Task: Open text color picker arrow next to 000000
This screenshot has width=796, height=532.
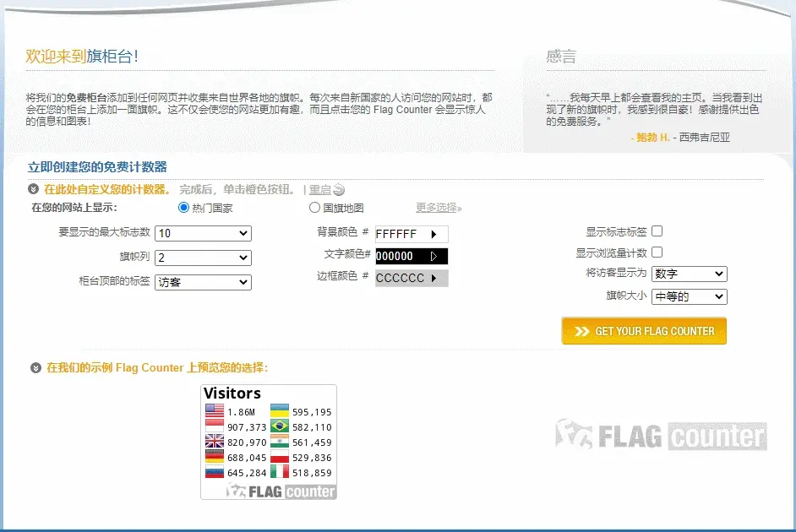Action: (x=434, y=256)
